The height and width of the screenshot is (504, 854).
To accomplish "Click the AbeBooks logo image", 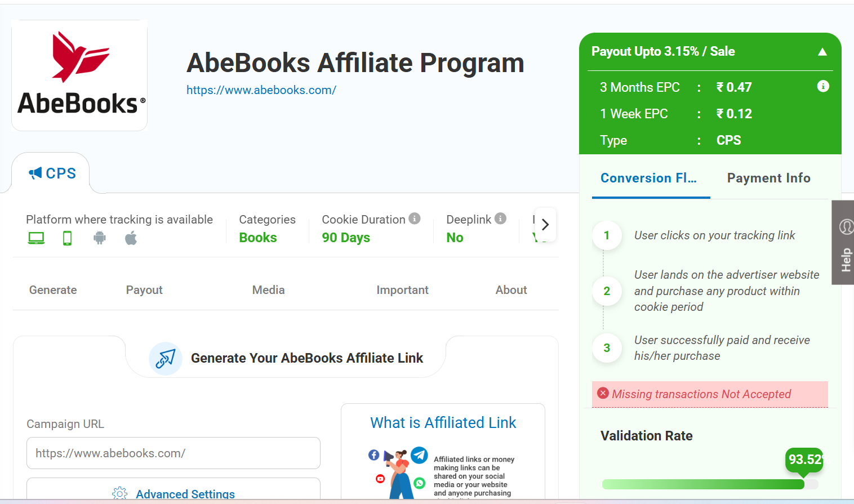I will 79,75.
